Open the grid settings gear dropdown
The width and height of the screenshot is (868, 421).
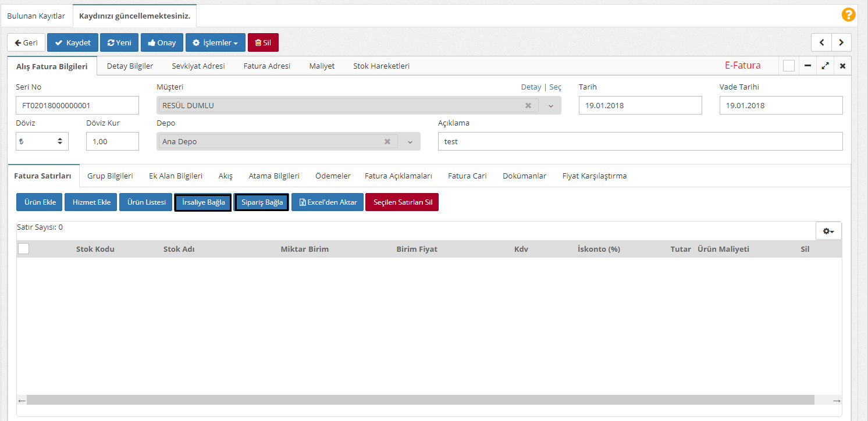pyautogui.click(x=828, y=231)
